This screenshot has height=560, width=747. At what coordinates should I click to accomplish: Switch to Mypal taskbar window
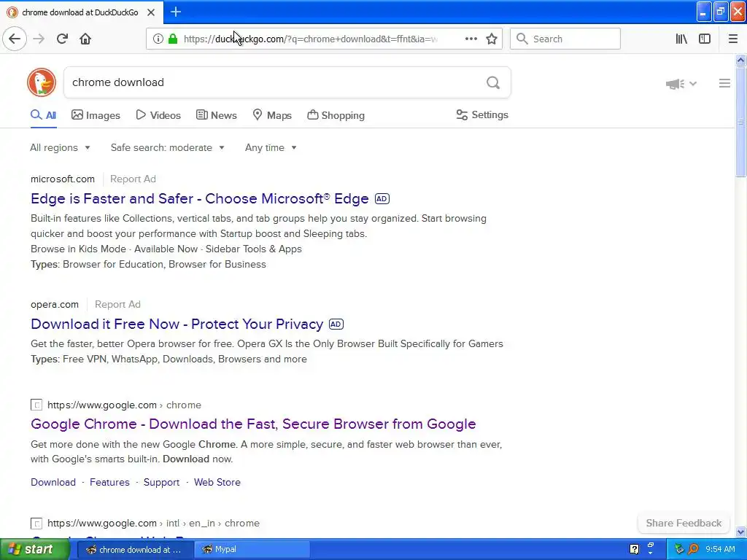pyautogui.click(x=252, y=549)
